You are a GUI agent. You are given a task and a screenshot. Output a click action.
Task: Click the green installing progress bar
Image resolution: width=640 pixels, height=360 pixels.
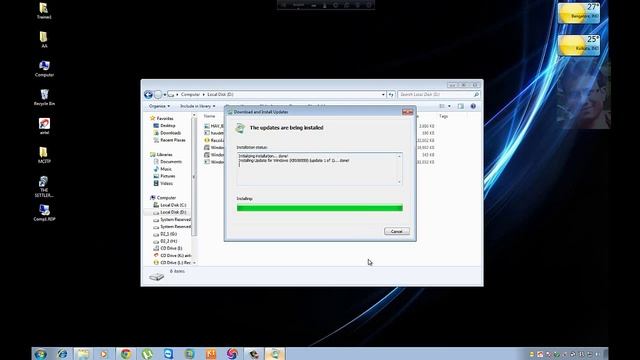320,208
